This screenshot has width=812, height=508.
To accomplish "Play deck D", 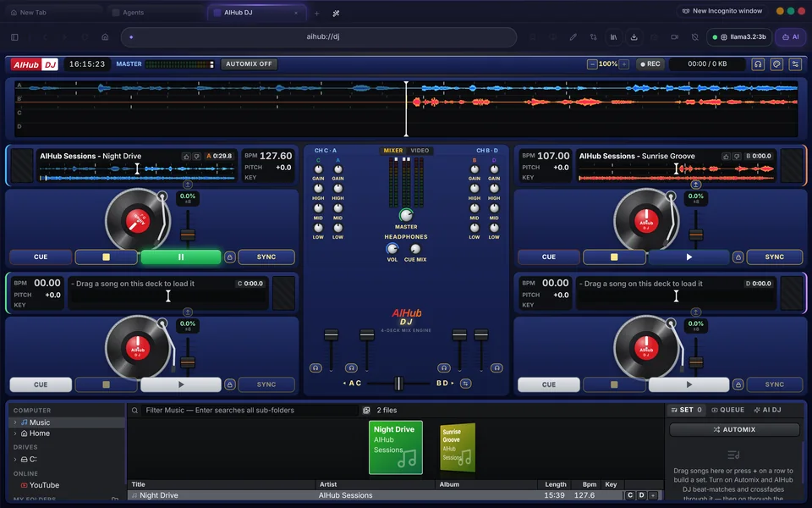I will pyautogui.click(x=689, y=384).
